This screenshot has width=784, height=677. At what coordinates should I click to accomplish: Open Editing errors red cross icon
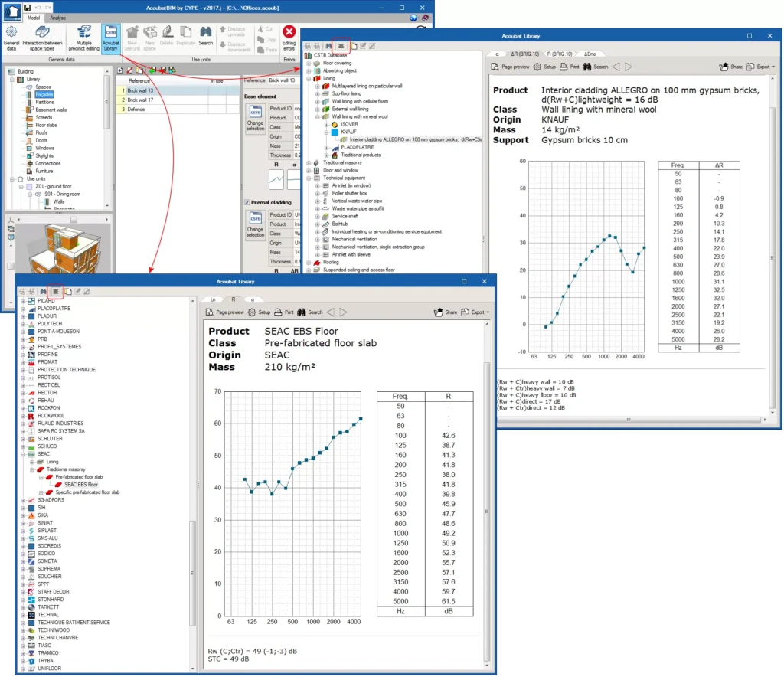289,38
